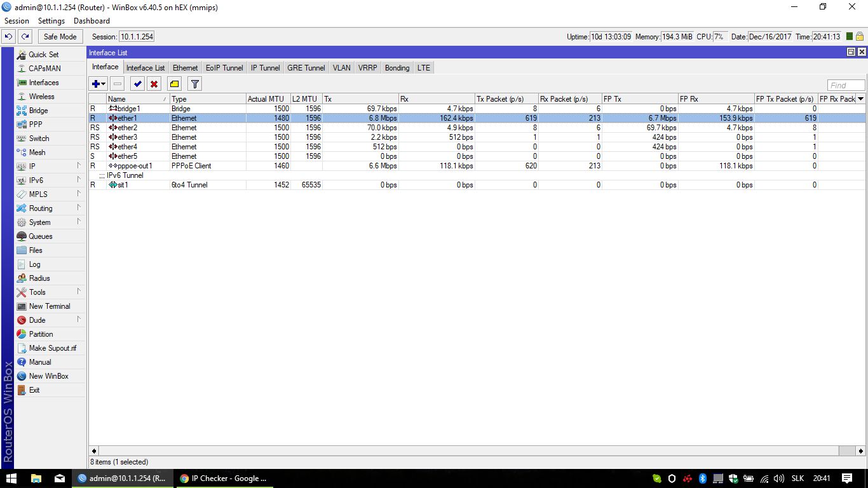The height and width of the screenshot is (488, 868).
Task: Open the Windows Start menu
Action: [x=11, y=478]
